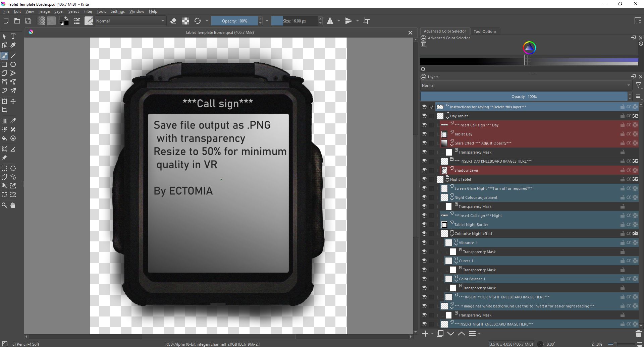This screenshot has width=644, height=347.
Task: Open the layer blending mode dropdown
Action: [x=526, y=85]
